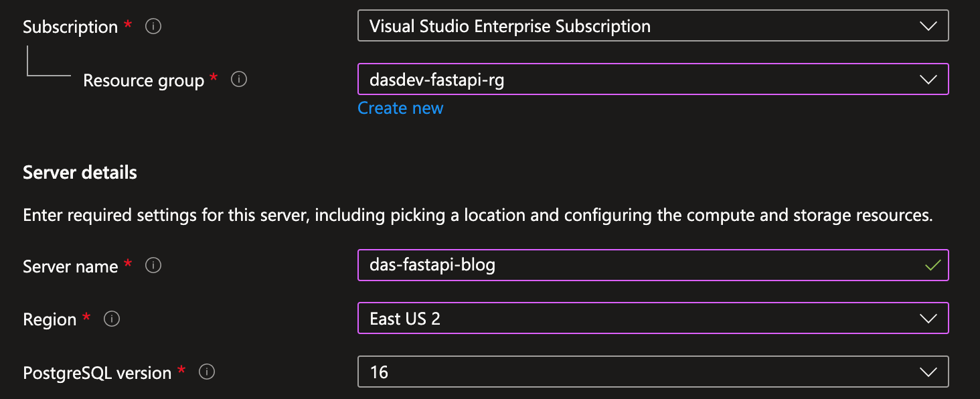Click the PostgreSQL version info icon
The height and width of the screenshot is (399, 980).
coord(207,373)
